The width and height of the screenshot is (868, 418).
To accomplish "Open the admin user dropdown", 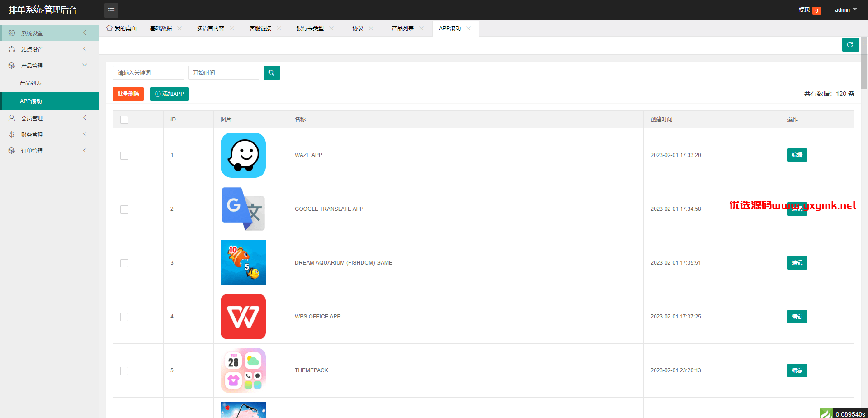I will pyautogui.click(x=846, y=10).
